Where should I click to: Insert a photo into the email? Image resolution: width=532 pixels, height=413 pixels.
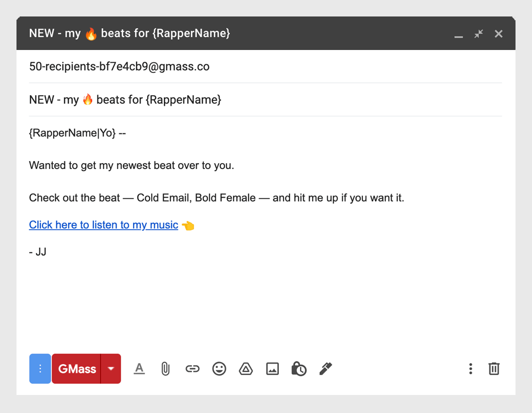272,368
